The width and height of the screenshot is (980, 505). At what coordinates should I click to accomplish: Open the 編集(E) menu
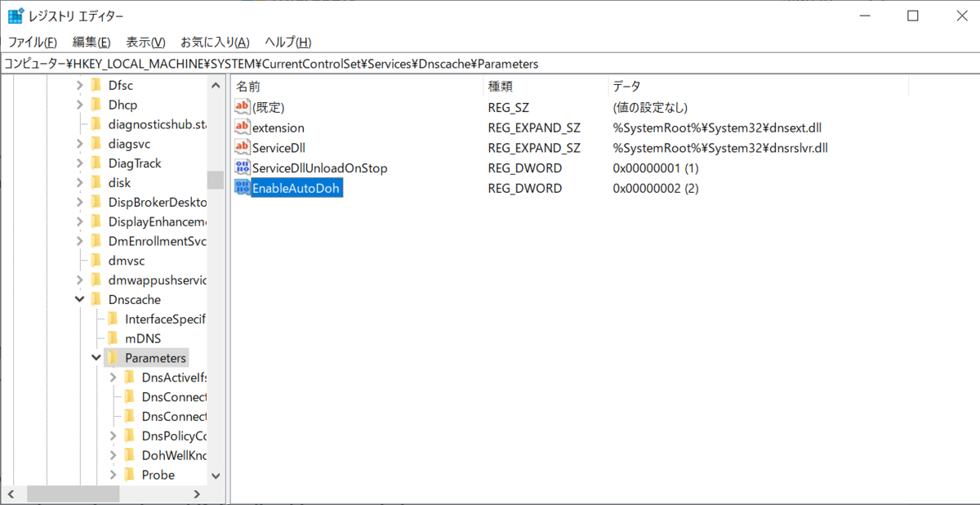pos(91,42)
